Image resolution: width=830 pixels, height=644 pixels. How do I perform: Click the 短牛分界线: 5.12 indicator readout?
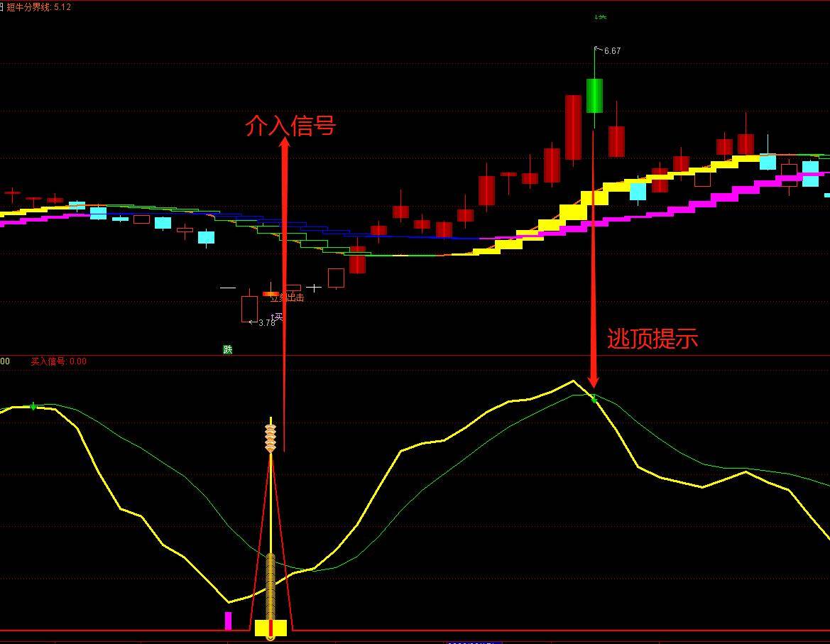point(38,7)
